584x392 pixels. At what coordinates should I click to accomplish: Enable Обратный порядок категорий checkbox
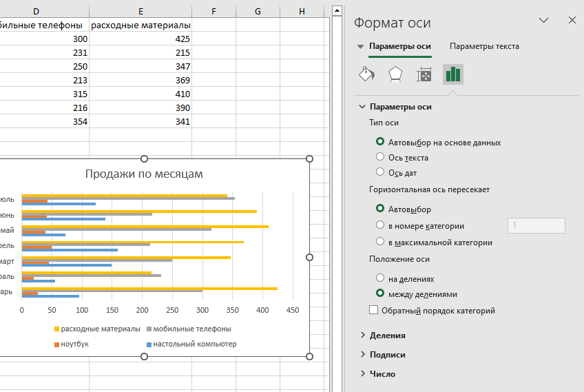tap(374, 311)
